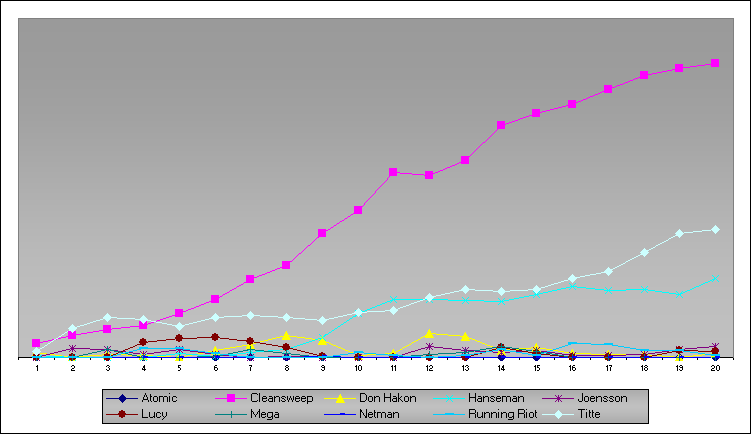The height and width of the screenshot is (434, 751).
Task: Select the Cleansweep legend text
Action: pos(281,398)
